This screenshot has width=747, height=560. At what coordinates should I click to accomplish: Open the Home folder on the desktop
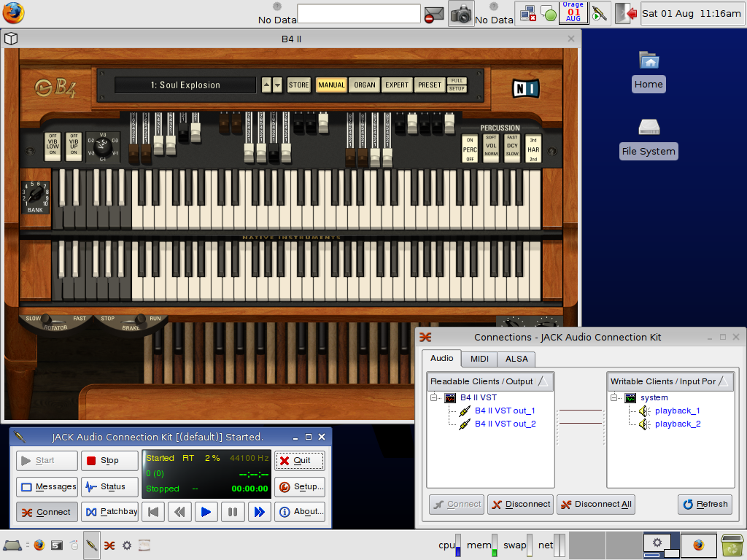pos(649,72)
